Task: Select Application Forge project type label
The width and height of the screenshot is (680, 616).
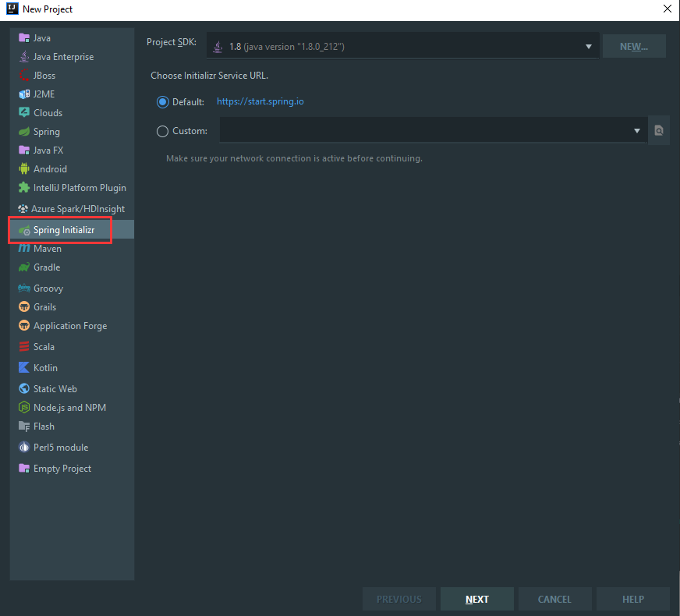Action: click(x=70, y=326)
